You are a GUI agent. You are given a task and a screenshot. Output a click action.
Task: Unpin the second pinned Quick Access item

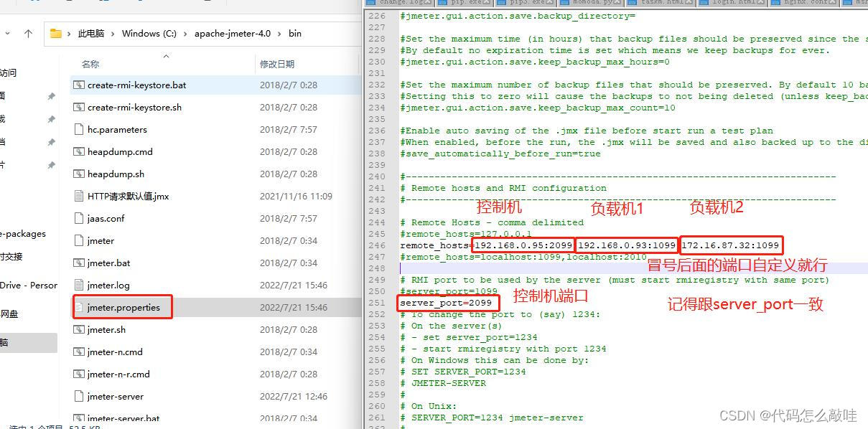pyautogui.click(x=50, y=118)
